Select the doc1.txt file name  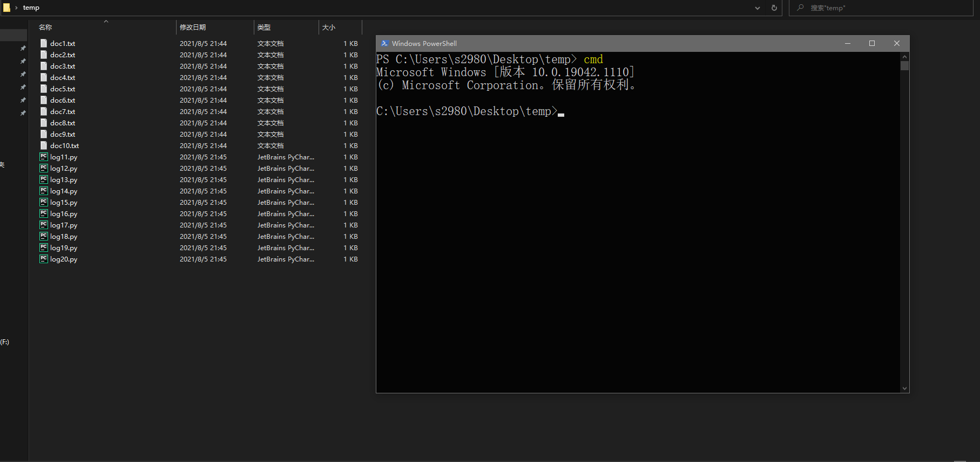pos(63,43)
